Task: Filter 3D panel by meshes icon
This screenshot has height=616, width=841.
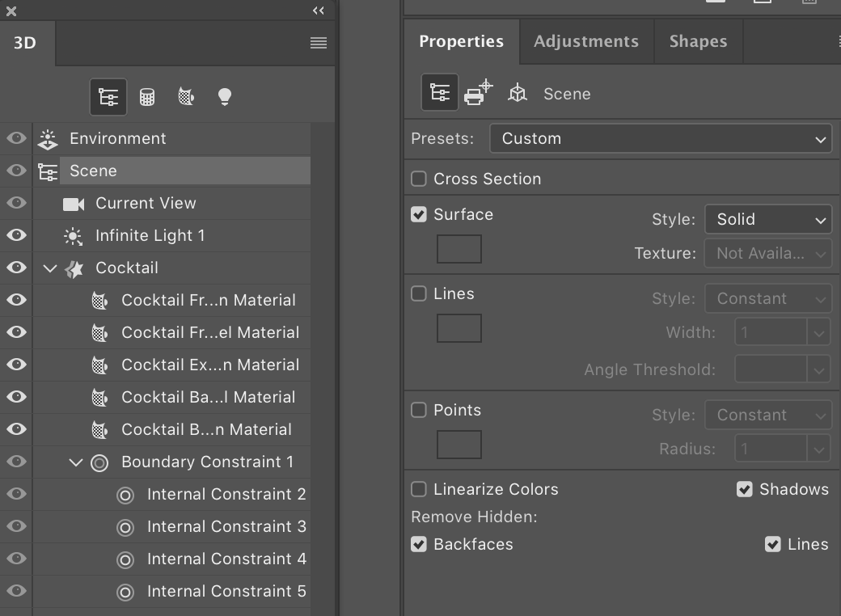Action: pos(147,97)
